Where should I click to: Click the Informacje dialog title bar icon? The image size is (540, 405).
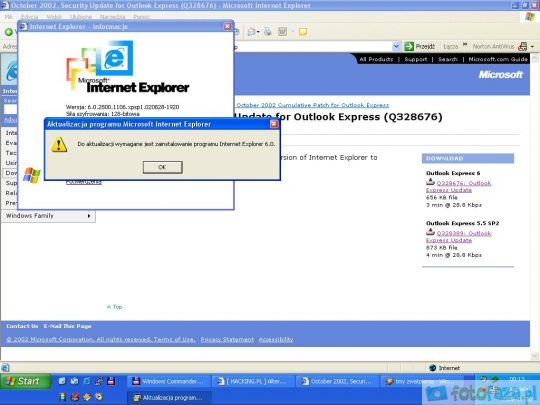[23, 27]
